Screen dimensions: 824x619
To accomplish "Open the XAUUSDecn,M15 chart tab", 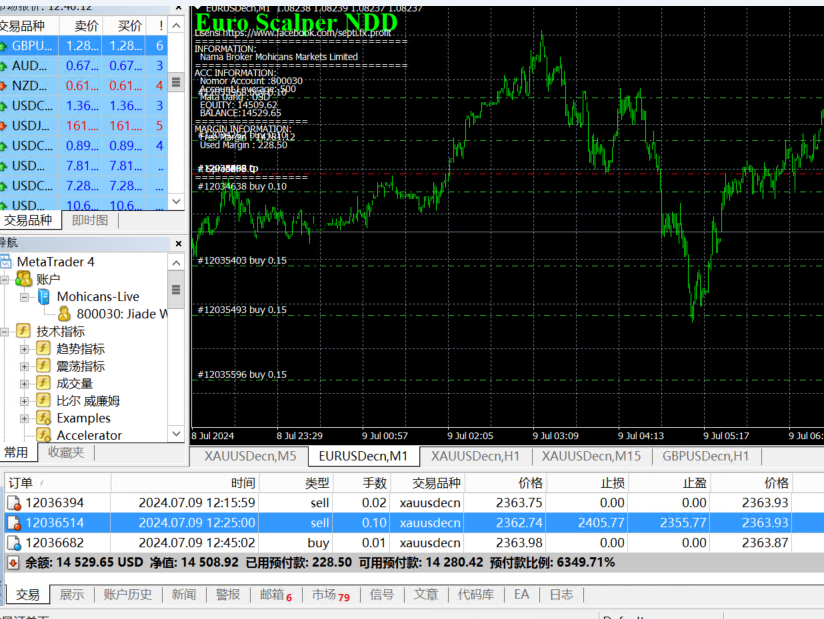I will (591, 456).
